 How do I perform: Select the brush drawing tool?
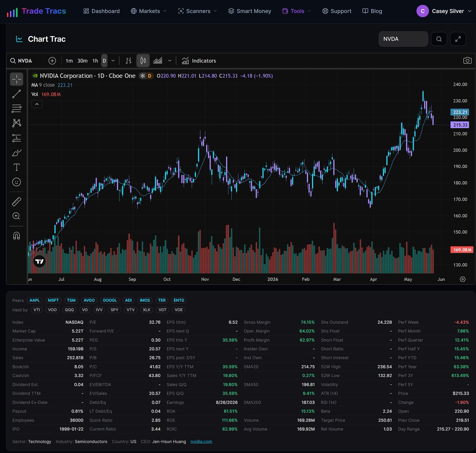coord(17,153)
